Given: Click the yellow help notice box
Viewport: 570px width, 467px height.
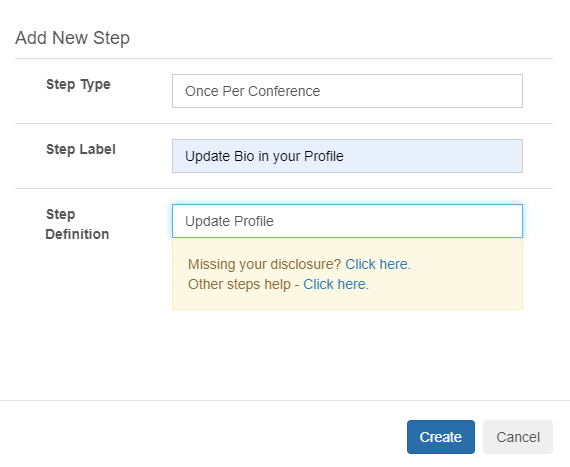Looking at the screenshot, I should pyautogui.click(x=347, y=274).
